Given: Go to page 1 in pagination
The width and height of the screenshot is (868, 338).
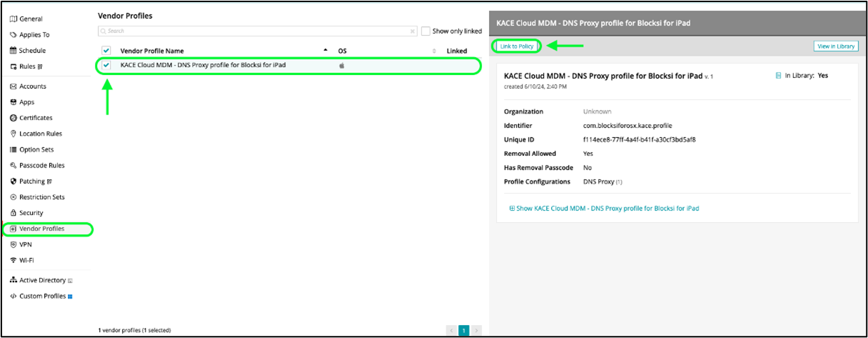Looking at the screenshot, I should [x=463, y=330].
